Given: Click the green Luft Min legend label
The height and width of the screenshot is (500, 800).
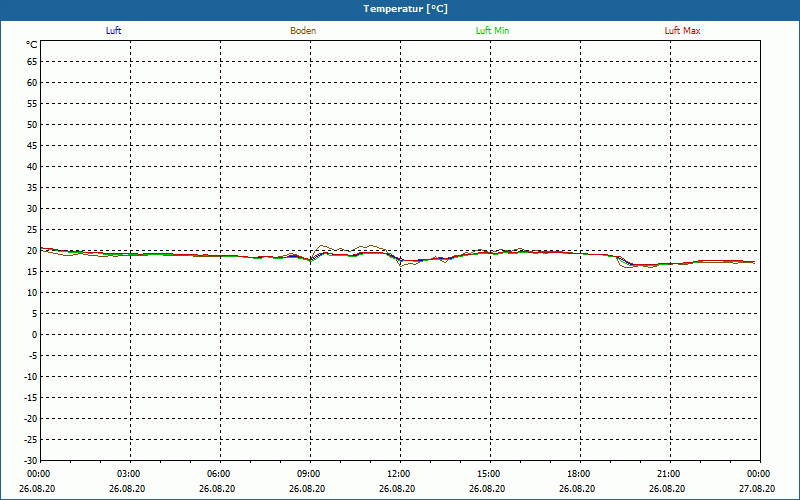Looking at the screenshot, I should (492, 31).
